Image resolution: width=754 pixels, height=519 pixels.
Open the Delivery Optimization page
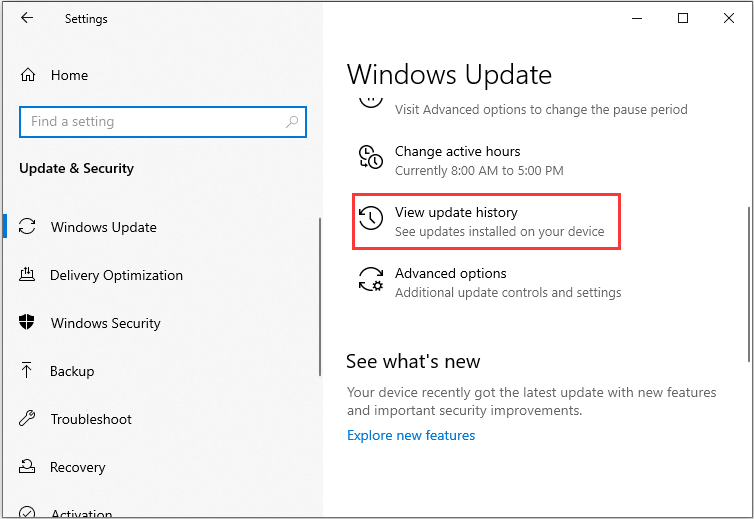tap(116, 275)
